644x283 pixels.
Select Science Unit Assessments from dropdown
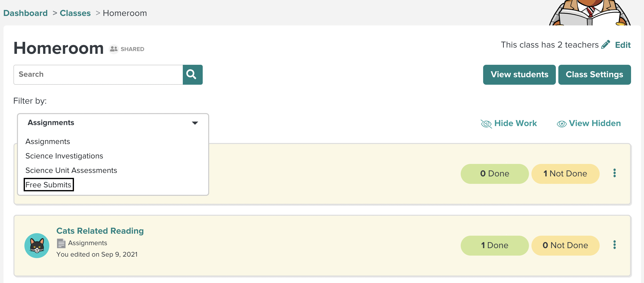pyautogui.click(x=71, y=170)
